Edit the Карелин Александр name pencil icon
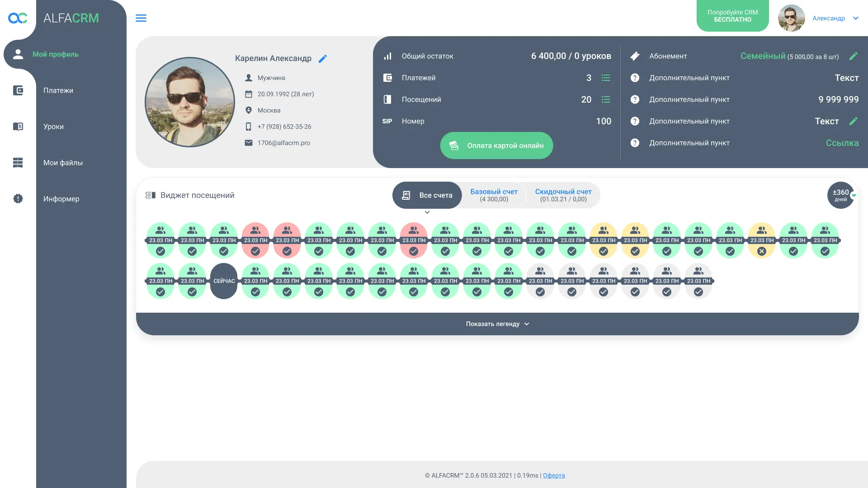 (323, 59)
